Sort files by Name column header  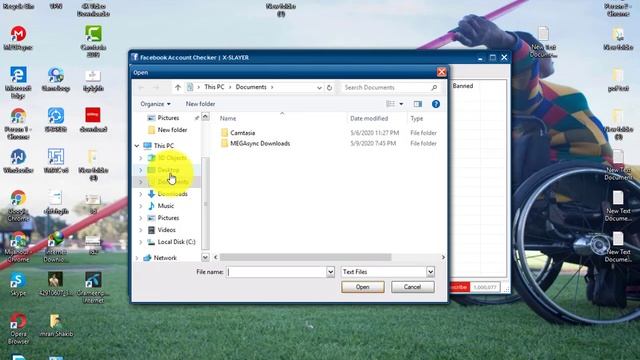tap(228, 118)
